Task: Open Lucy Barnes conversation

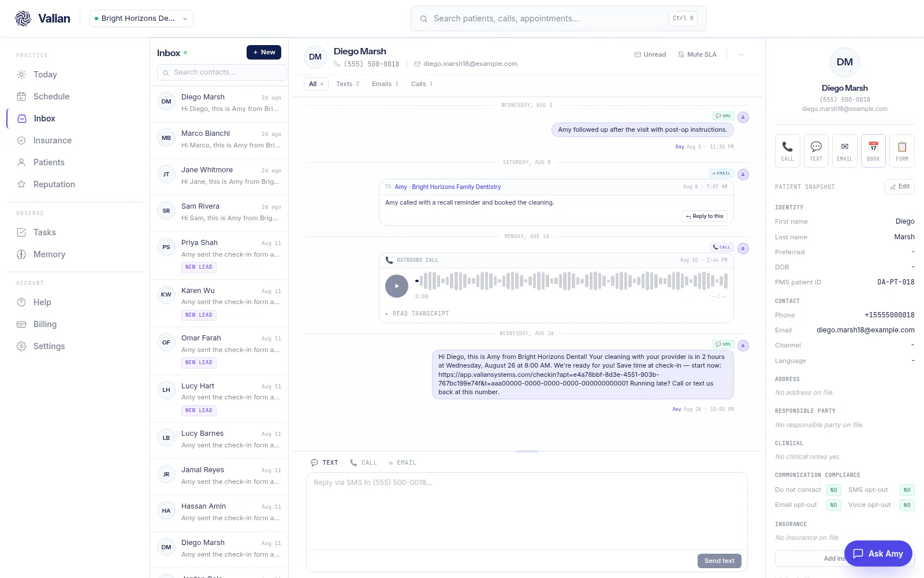Action: coord(219,440)
